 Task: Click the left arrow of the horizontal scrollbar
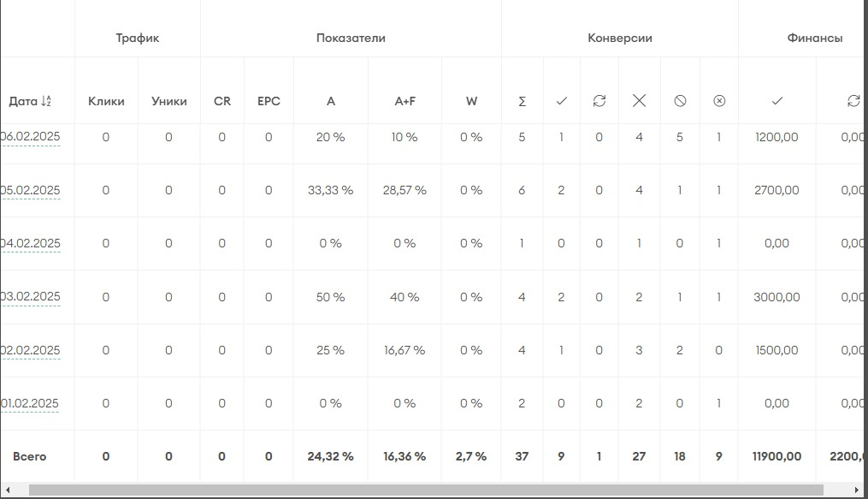point(7,490)
